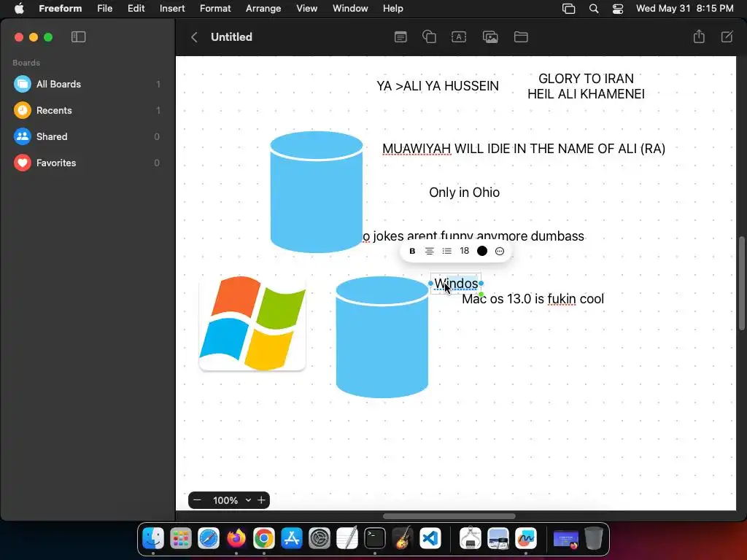Open the photo or video insert icon

click(490, 36)
